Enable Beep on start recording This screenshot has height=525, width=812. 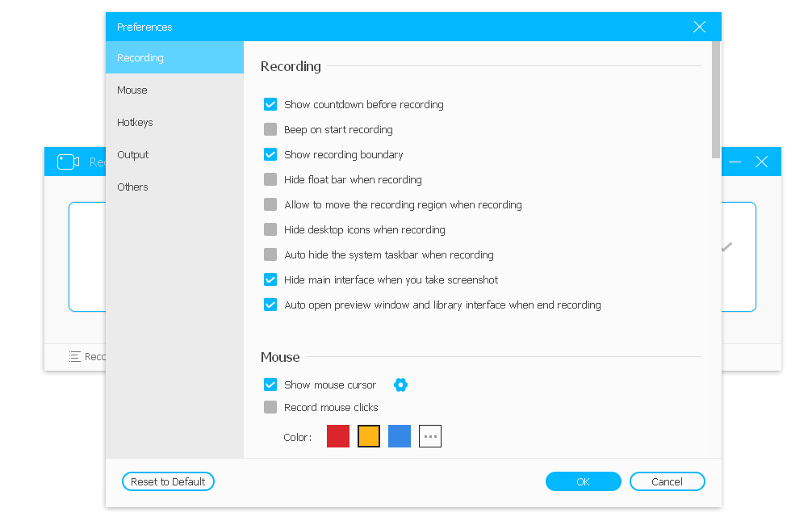(x=270, y=129)
